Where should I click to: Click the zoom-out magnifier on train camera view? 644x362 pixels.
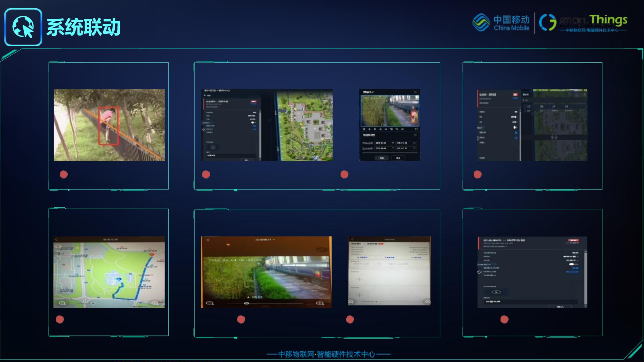[210, 303]
